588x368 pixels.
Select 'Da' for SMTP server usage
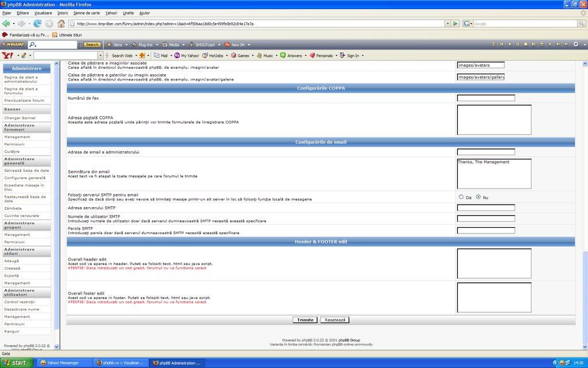[x=461, y=197]
